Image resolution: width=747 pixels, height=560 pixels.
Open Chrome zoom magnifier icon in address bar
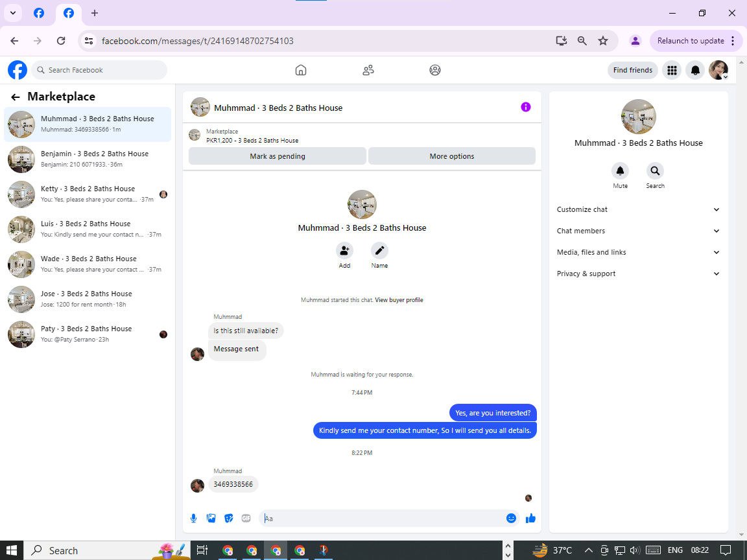582,41
